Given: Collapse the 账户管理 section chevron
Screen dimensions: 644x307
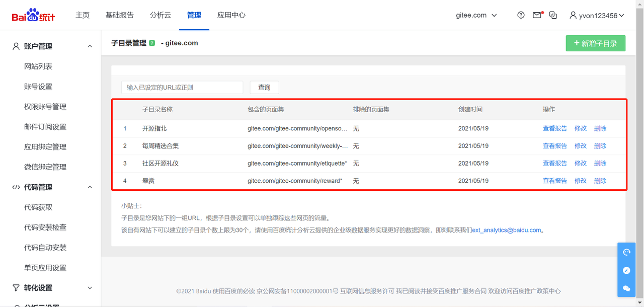Looking at the screenshot, I should (90, 46).
